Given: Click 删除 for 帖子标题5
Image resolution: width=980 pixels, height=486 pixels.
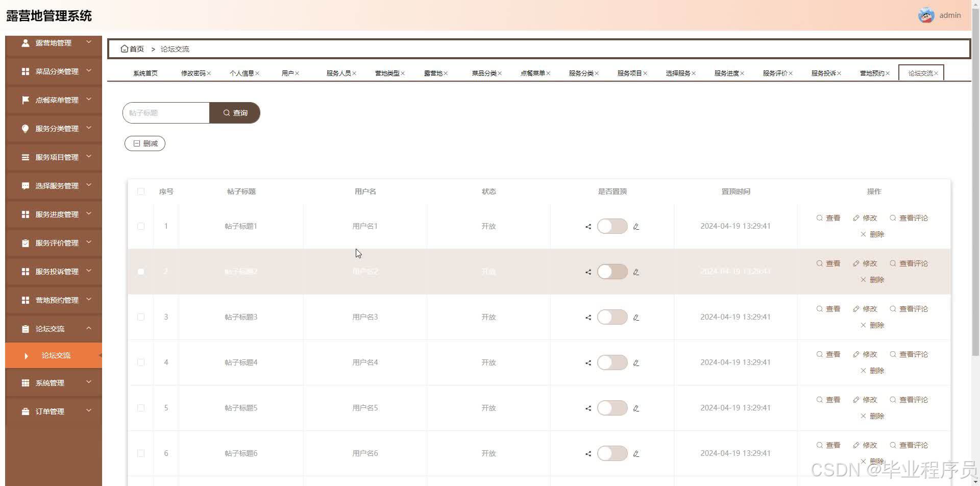Looking at the screenshot, I should pyautogui.click(x=872, y=416).
